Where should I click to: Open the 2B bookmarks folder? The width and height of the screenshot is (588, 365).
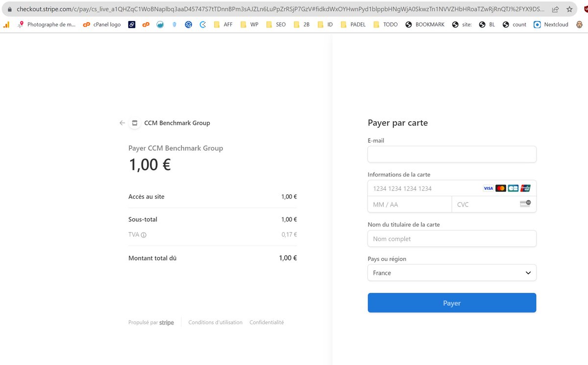[301, 25]
